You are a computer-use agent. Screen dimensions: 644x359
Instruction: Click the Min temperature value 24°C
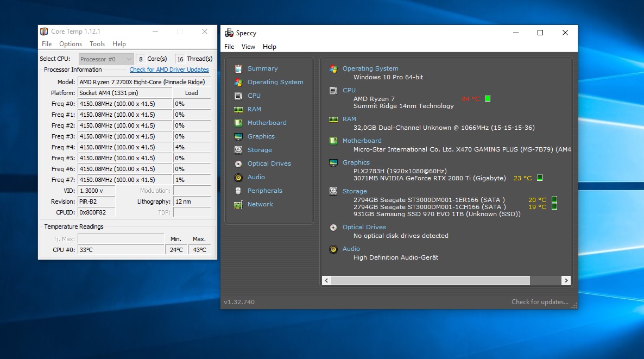[176, 250]
